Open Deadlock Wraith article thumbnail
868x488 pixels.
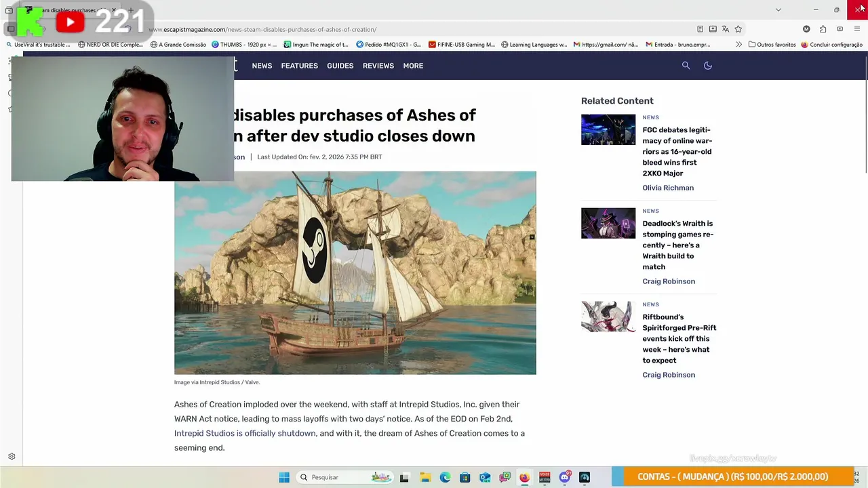click(x=608, y=223)
